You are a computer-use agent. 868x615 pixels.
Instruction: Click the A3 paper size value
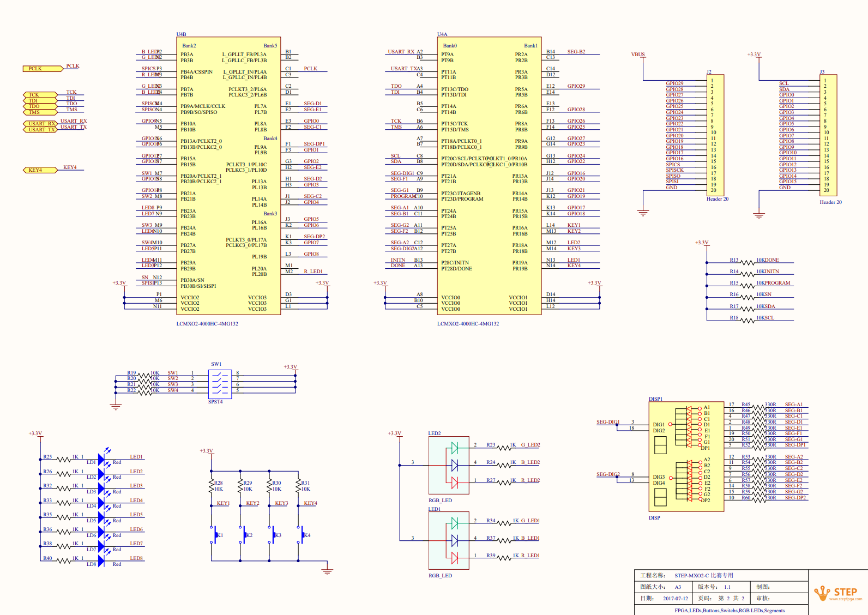tap(678, 587)
